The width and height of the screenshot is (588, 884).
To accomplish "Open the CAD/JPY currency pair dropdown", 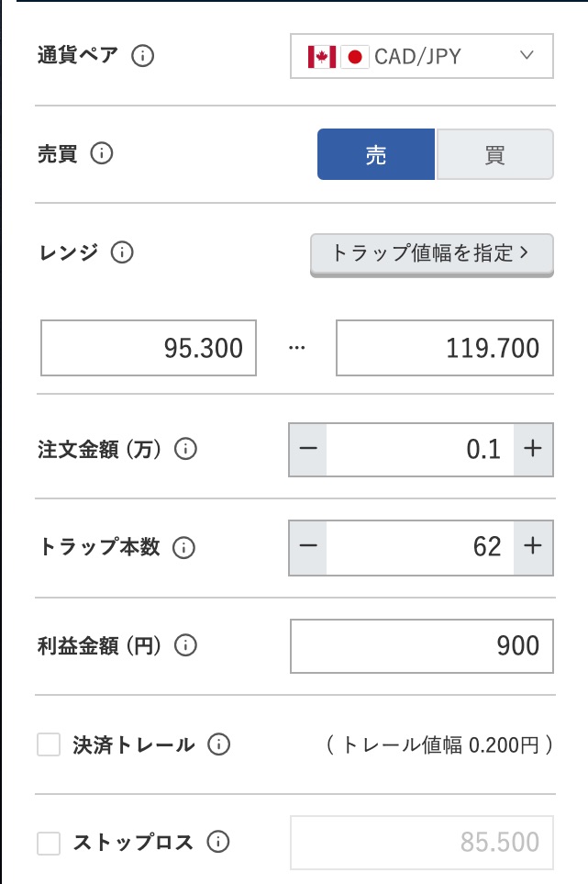I will pyautogui.click(x=422, y=56).
